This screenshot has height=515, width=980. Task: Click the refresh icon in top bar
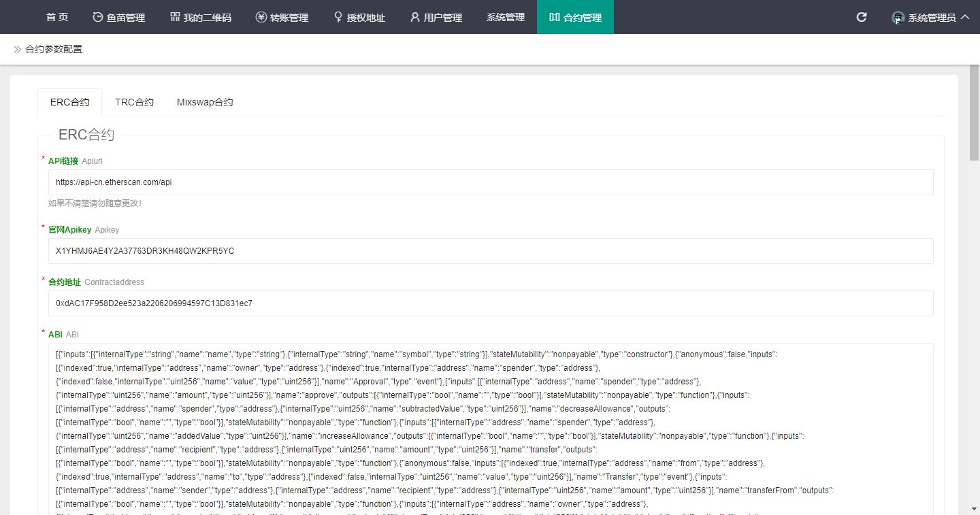click(861, 17)
